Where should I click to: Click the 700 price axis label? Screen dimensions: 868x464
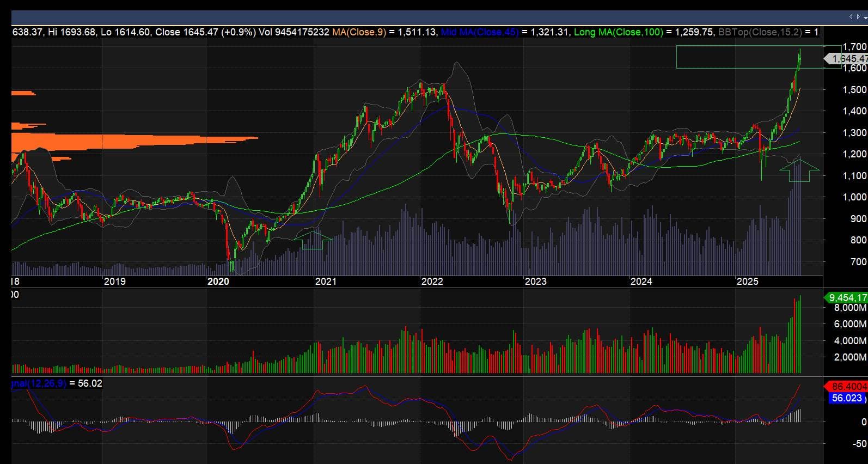pos(858,262)
